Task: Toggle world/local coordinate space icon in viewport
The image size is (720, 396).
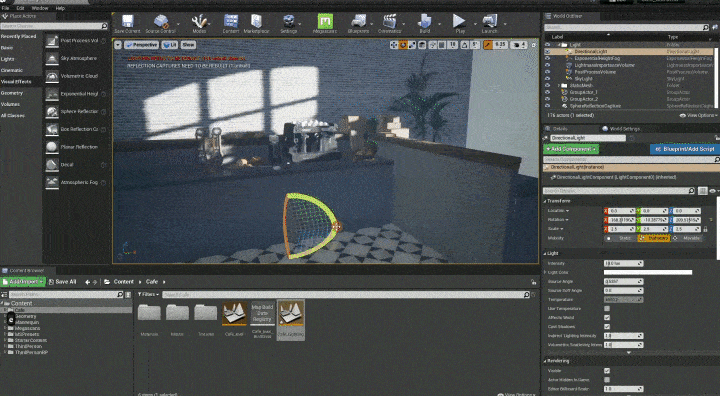Action: (x=422, y=45)
